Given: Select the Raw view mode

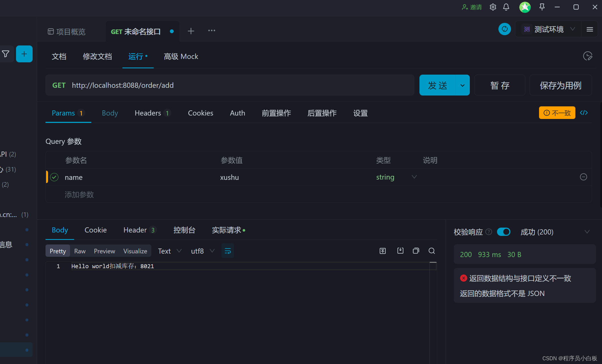Looking at the screenshot, I should coord(80,251).
